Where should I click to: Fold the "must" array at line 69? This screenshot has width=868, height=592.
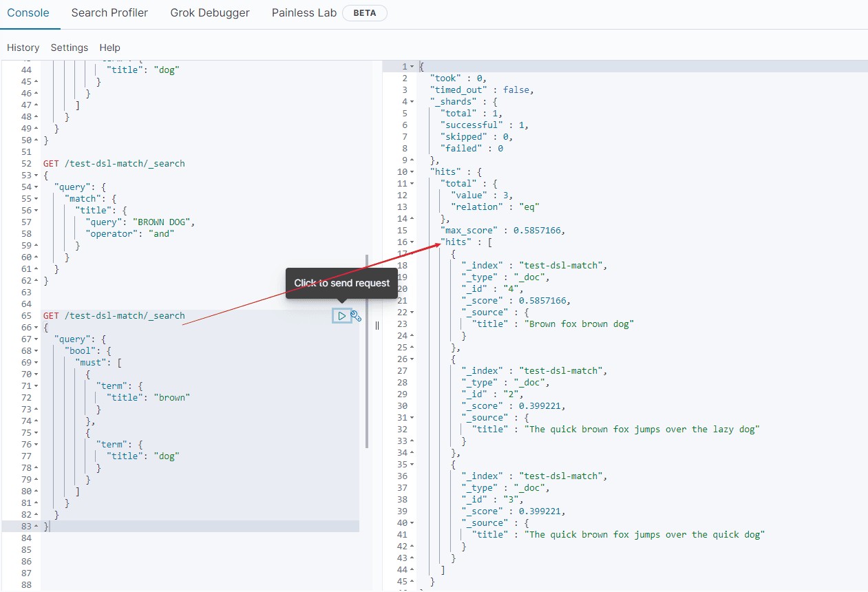pos(36,363)
